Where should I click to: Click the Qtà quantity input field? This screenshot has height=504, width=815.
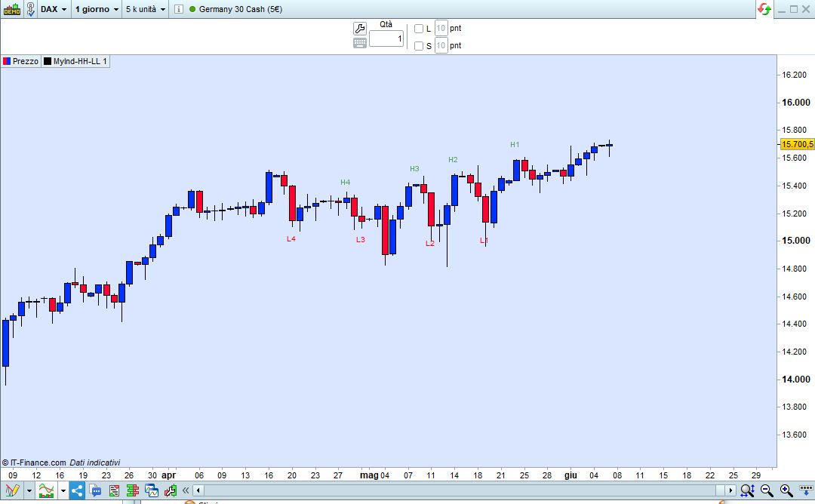coord(386,38)
